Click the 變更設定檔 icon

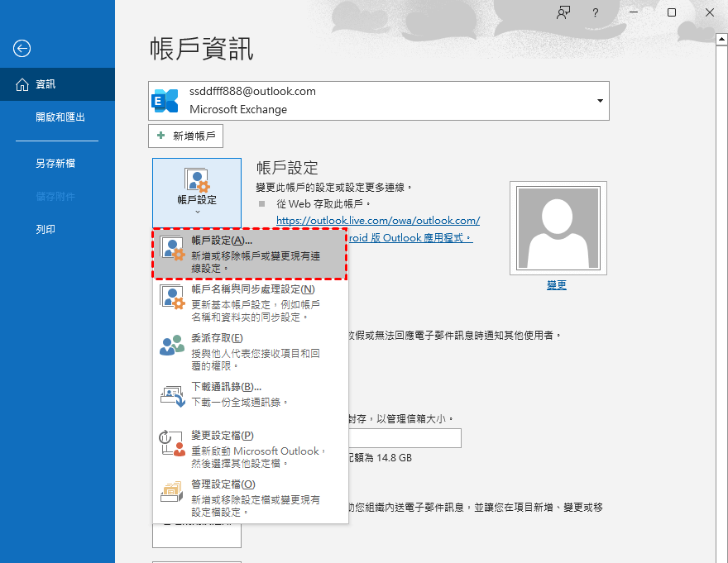click(x=172, y=444)
